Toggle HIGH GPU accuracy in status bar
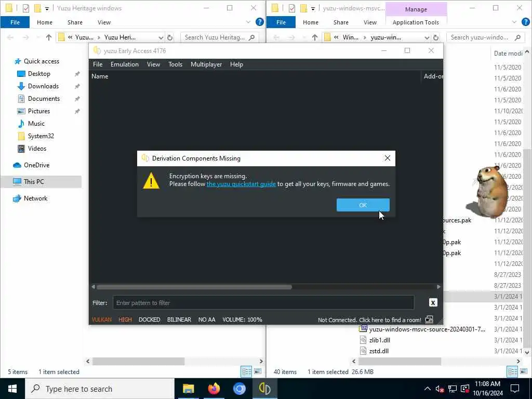This screenshot has height=399, width=532. pyautogui.click(x=125, y=320)
